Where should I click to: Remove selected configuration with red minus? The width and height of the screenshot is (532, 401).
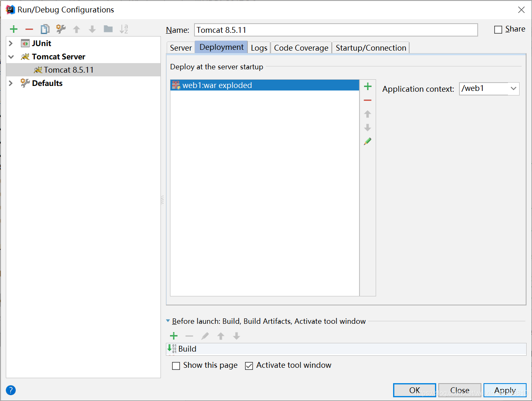click(x=29, y=29)
